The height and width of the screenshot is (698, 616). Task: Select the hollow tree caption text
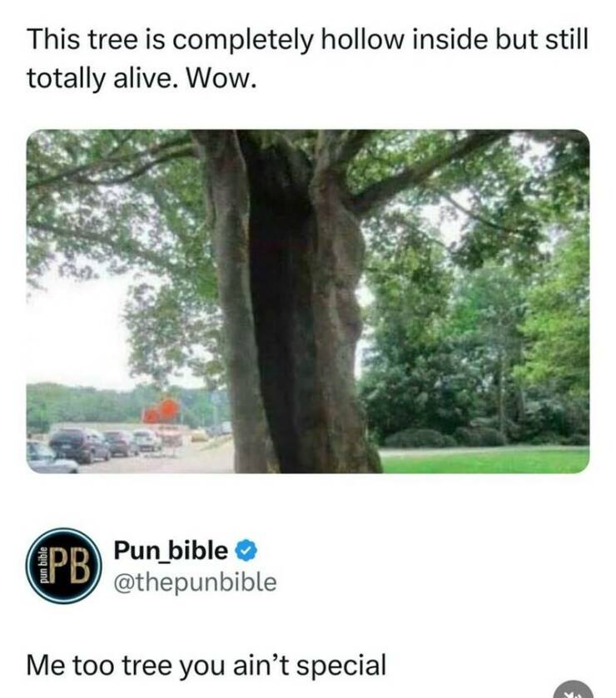[307, 58]
